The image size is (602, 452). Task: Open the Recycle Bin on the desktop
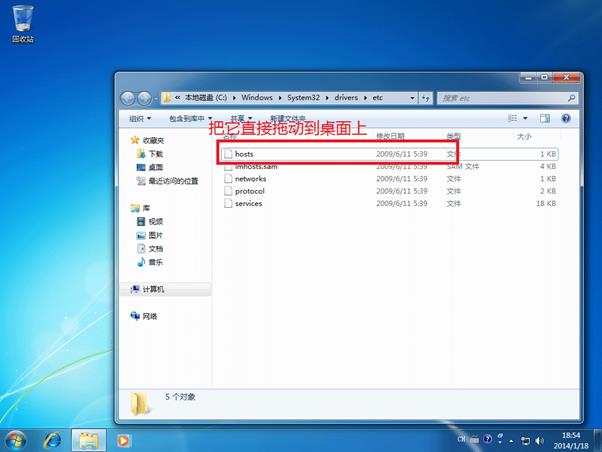coord(22,20)
